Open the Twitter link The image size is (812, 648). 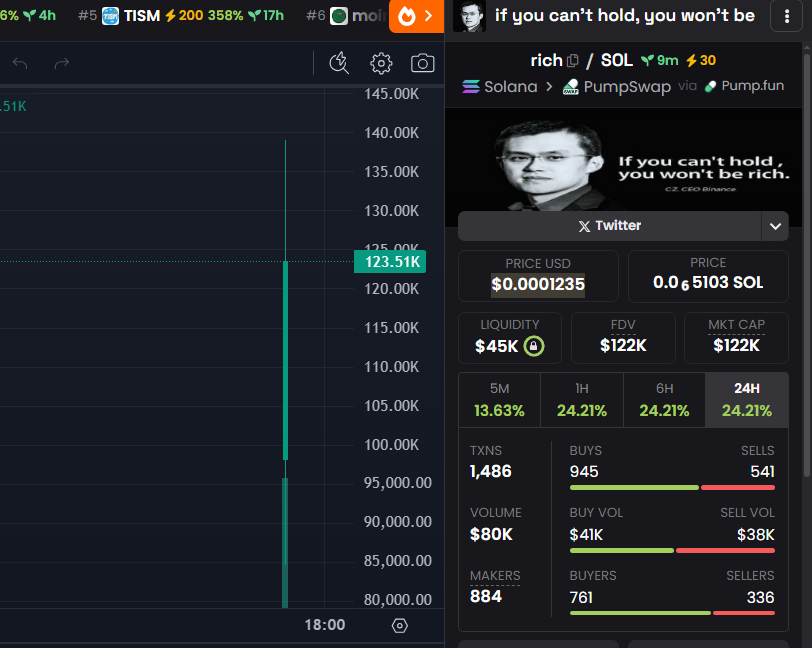pos(610,226)
